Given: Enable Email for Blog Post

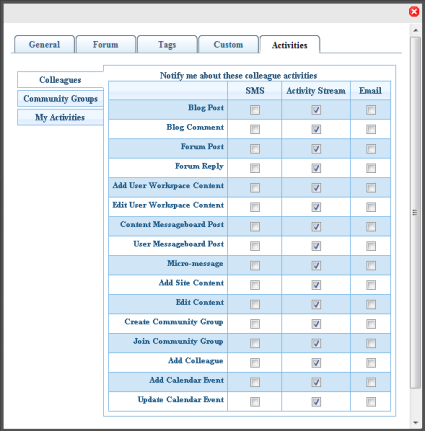Looking at the screenshot, I should [x=371, y=110].
